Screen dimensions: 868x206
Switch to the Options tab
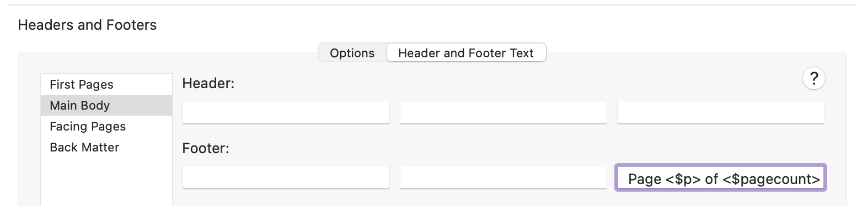tap(352, 53)
